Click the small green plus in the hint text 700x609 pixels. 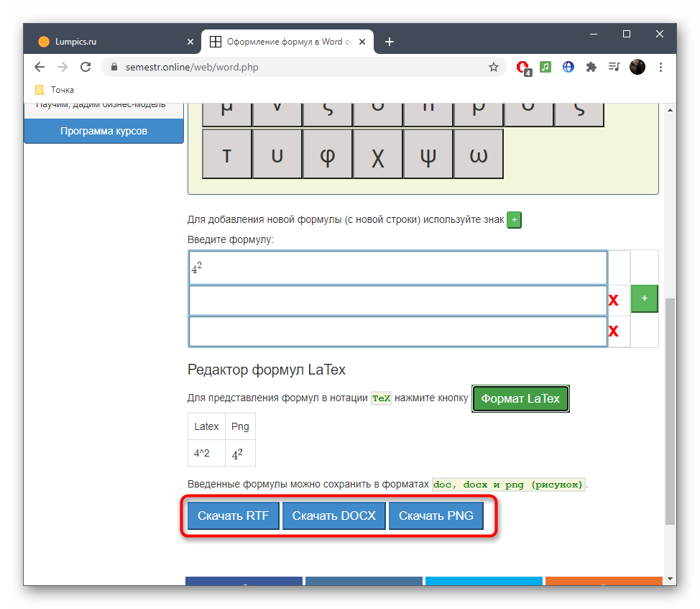coord(515,220)
